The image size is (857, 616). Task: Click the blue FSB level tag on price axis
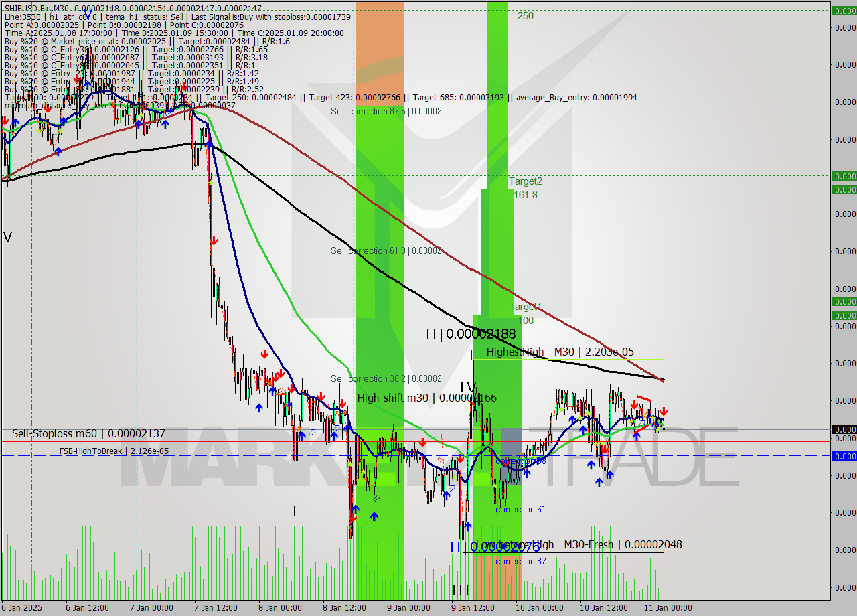coord(844,456)
